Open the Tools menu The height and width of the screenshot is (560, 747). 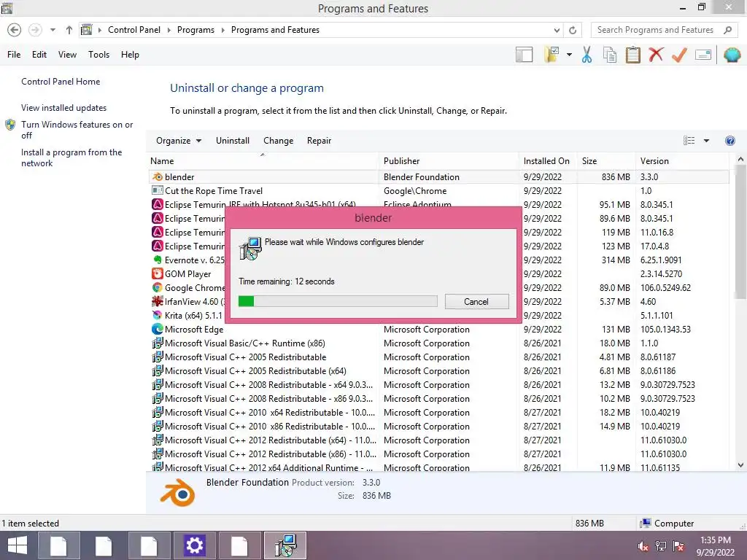[98, 55]
